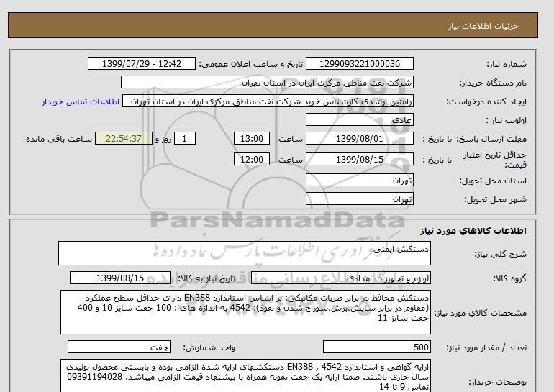Viewport: 554px width, 392px height.
Task: Click the واحد شمارش label
Action: pyautogui.click(x=209, y=348)
